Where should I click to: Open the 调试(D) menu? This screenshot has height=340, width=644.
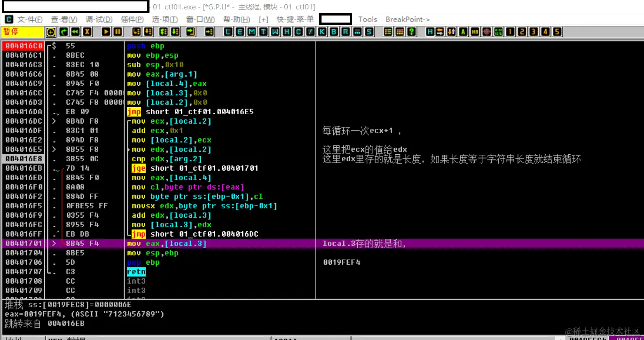pos(99,19)
